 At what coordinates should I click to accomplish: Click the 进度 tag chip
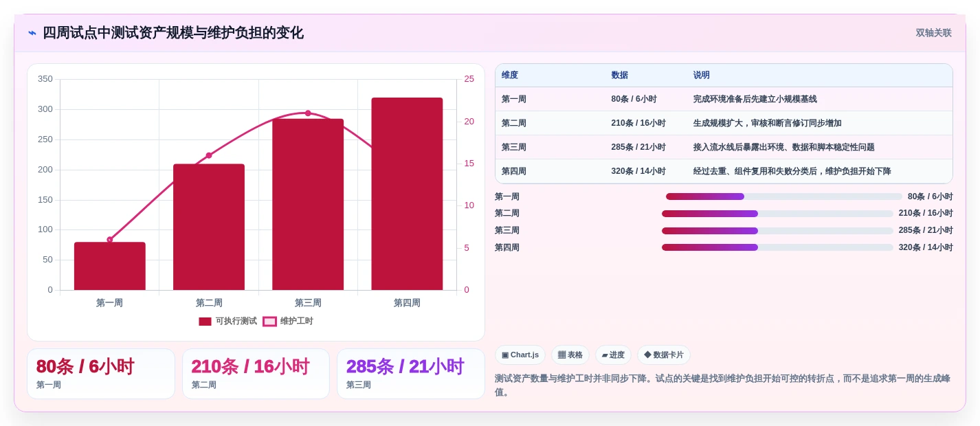point(613,355)
